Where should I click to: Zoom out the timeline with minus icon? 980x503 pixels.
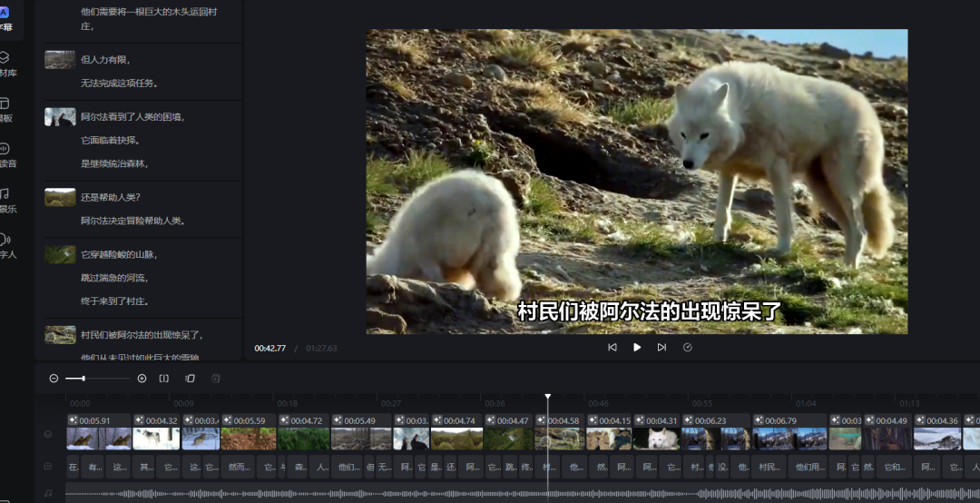pos(54,379)
